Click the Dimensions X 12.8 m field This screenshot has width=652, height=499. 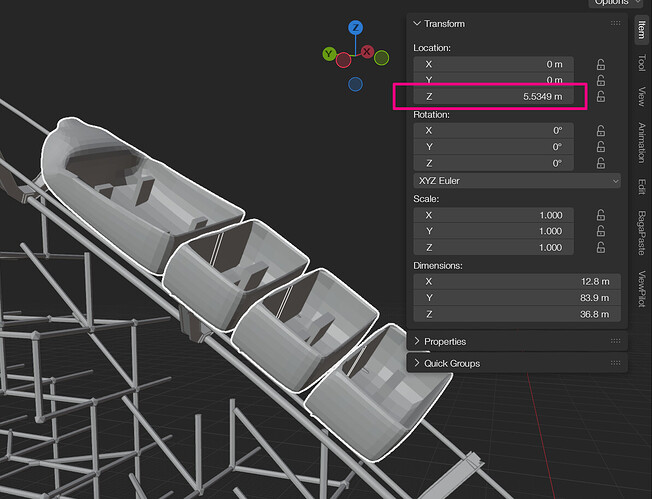[517, 282]
